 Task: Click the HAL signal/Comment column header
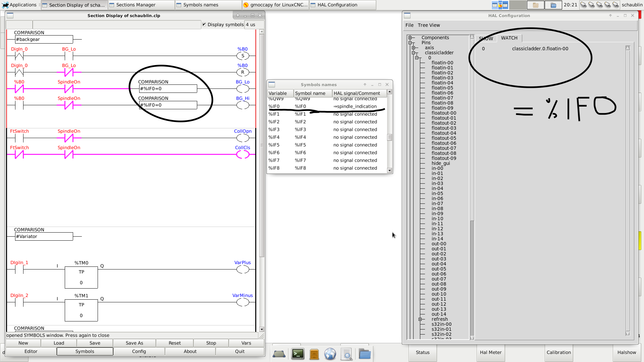point(359,93)
